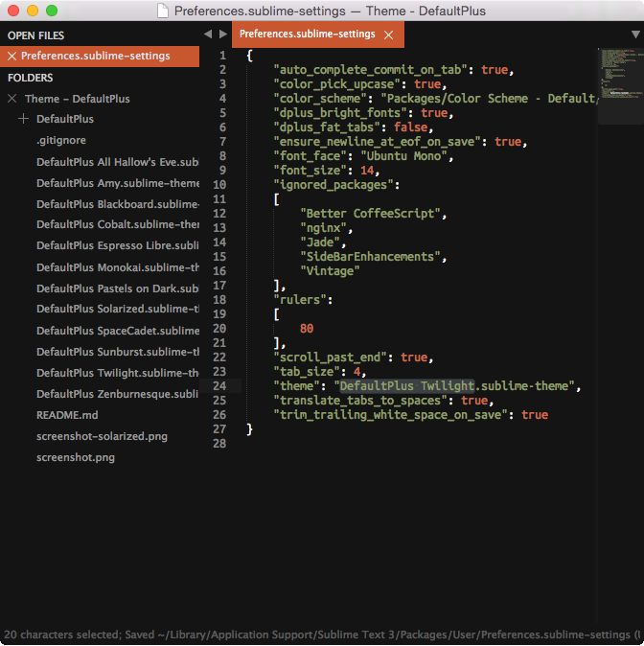Viewport: 644px width, 646px height.
Task: Click the status bar saved path message
Action: pos(322,634)
